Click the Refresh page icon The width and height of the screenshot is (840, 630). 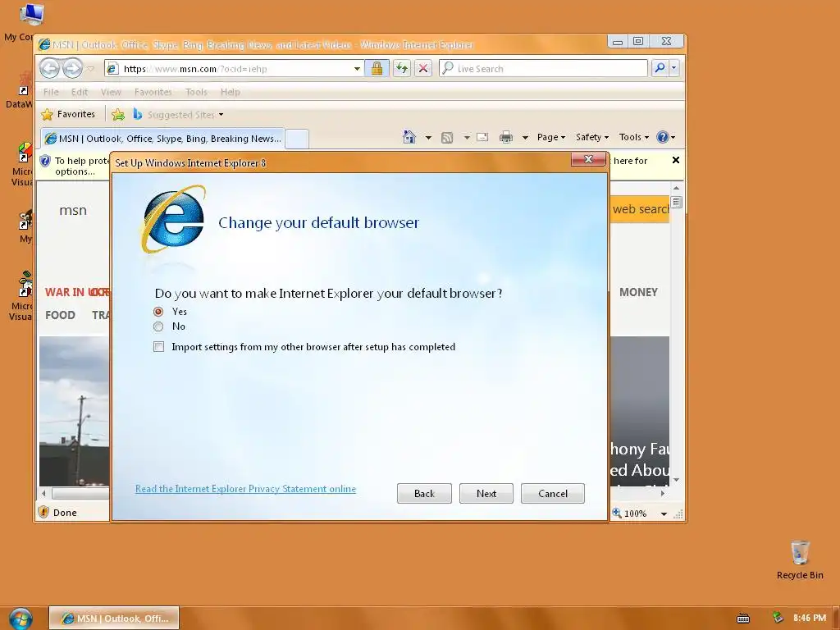402,68
